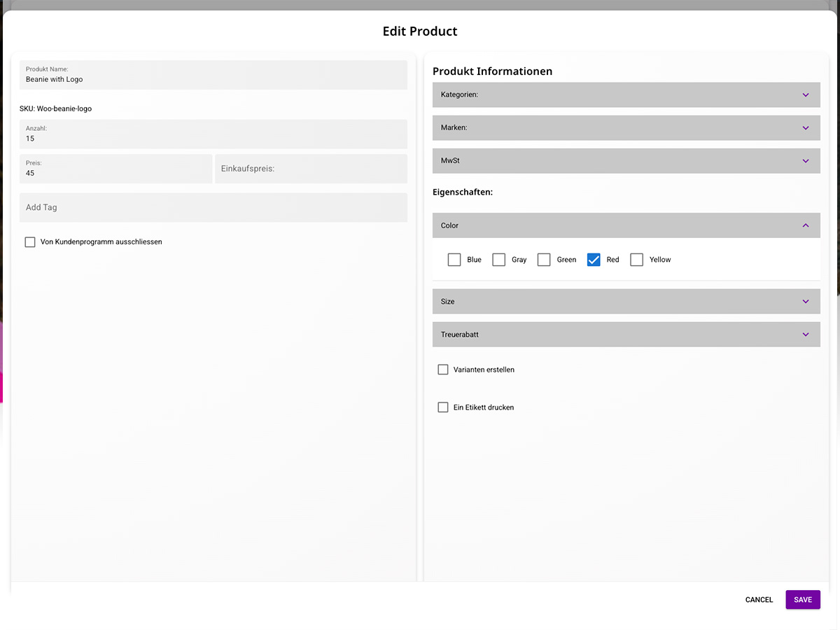Collapse the Color section chevron
Image resolution: width=840 pixels, height=630 pixels.
coord(805,225)
